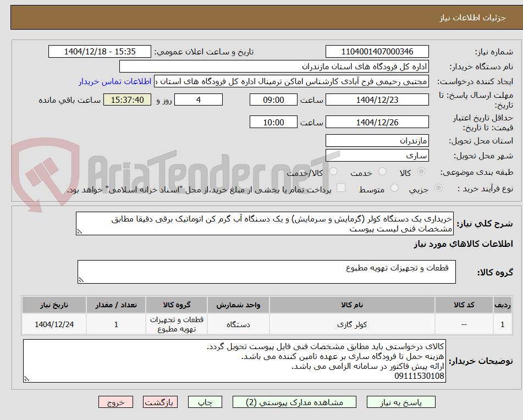The width and height of the screenshot is (523, 420).
Task: Click the شرح کلی نیاز description textarea
Action: (265, 224)
